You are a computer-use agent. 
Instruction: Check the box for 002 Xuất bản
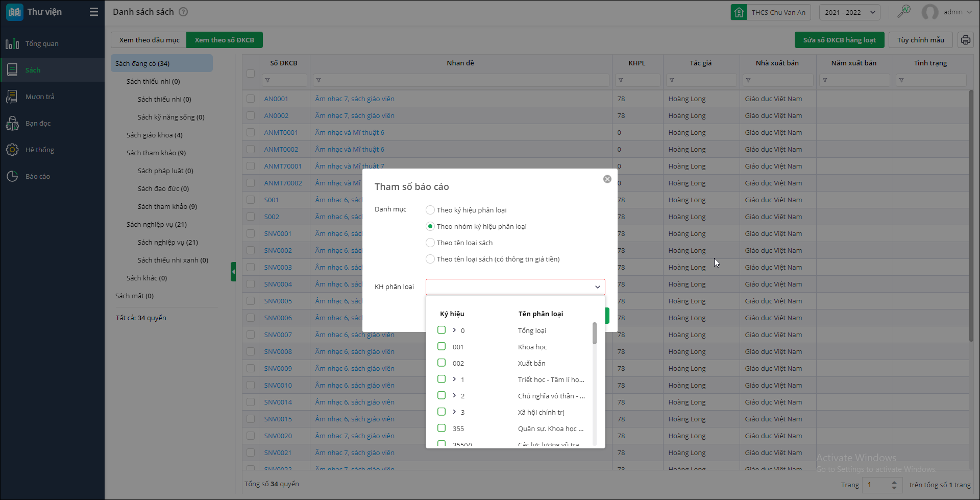pos(442,363)
